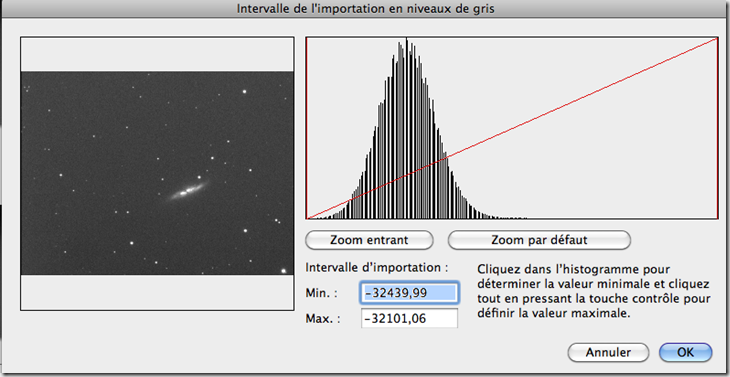Viewport: 730px width, 377px height.
Task: Click Zoom par défaut button
Action: (x=539, y=240)
